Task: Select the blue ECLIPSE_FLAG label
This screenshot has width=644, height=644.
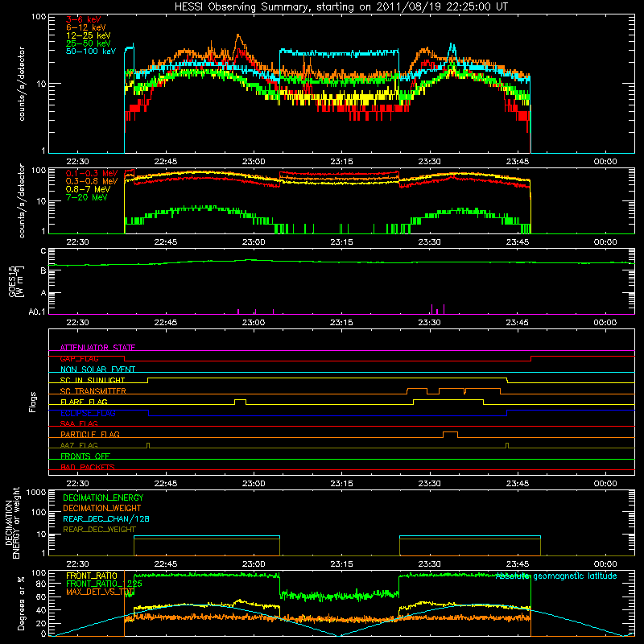Action: tap(88, 413)
